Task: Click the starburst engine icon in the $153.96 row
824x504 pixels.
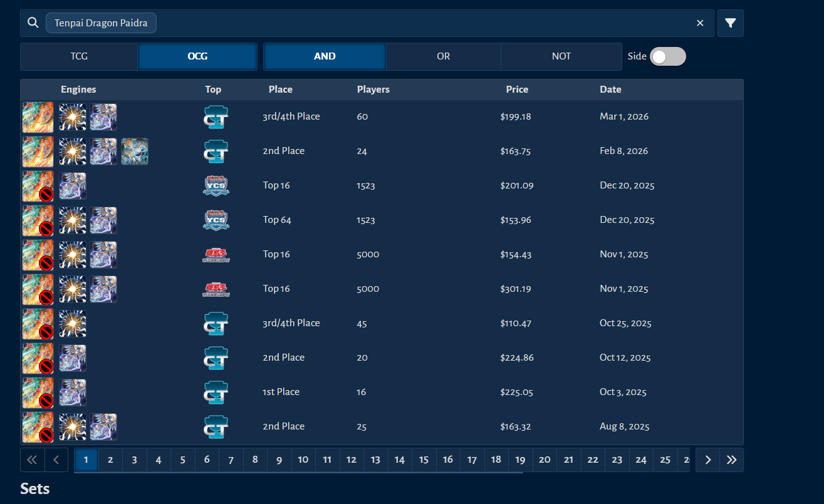Action: (73, 220)
